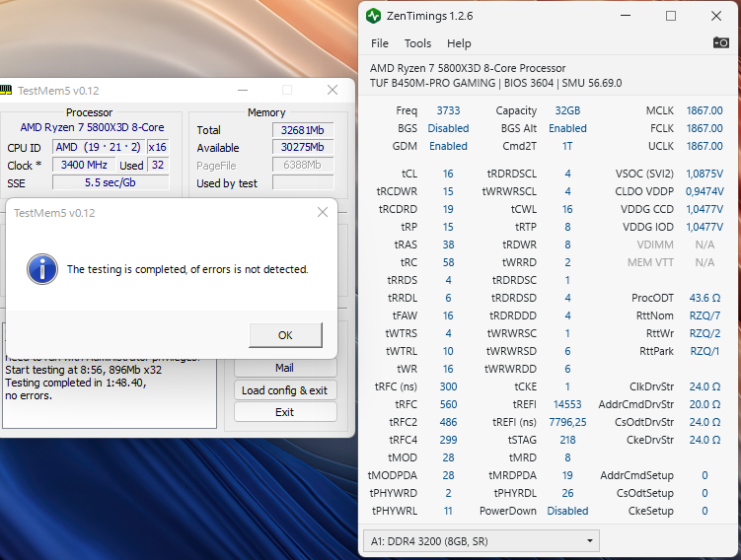
Task: Click the Exit button in TestMem5
Action: tap(284, 412)
